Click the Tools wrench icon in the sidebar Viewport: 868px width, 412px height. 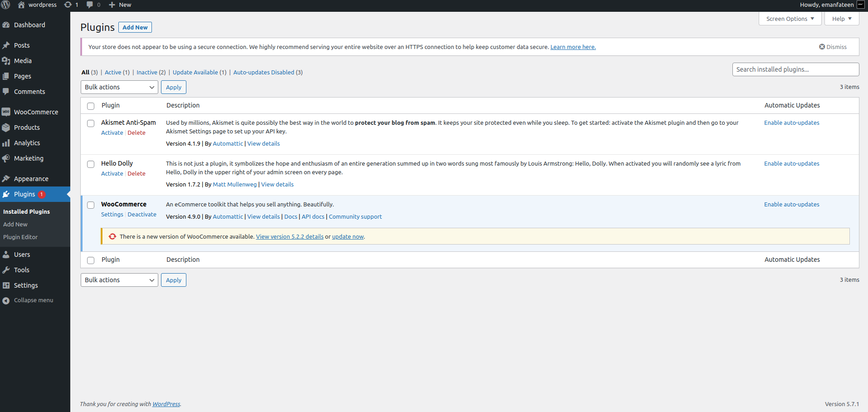tap(6, 270)
